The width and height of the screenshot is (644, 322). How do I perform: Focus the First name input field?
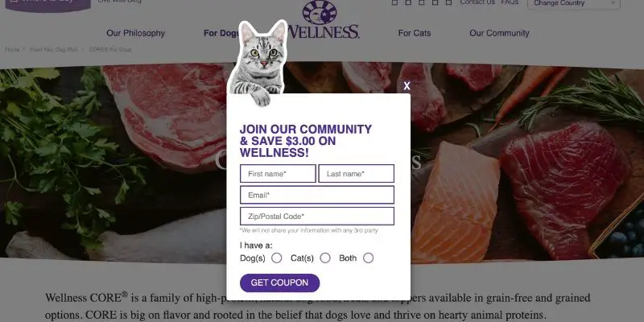[x=278, y=174]
